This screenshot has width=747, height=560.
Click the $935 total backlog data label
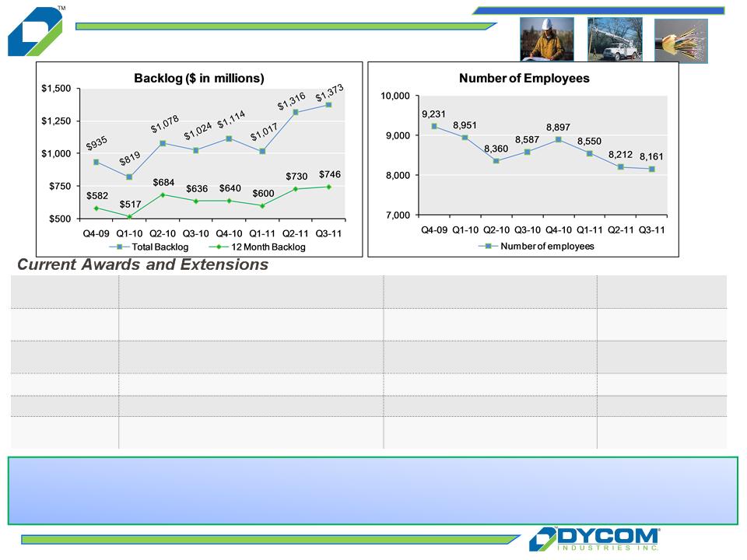[x=96, y=143]
